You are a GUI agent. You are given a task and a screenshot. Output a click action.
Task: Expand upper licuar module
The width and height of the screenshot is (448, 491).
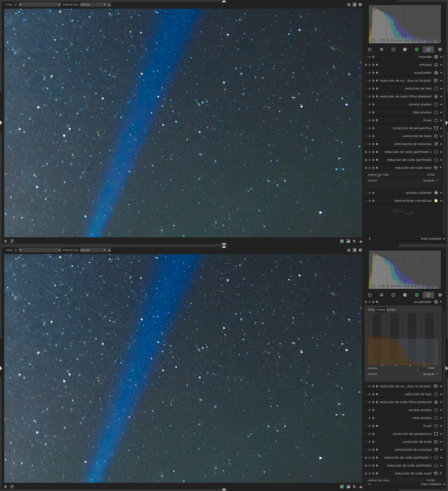[441, 120]
